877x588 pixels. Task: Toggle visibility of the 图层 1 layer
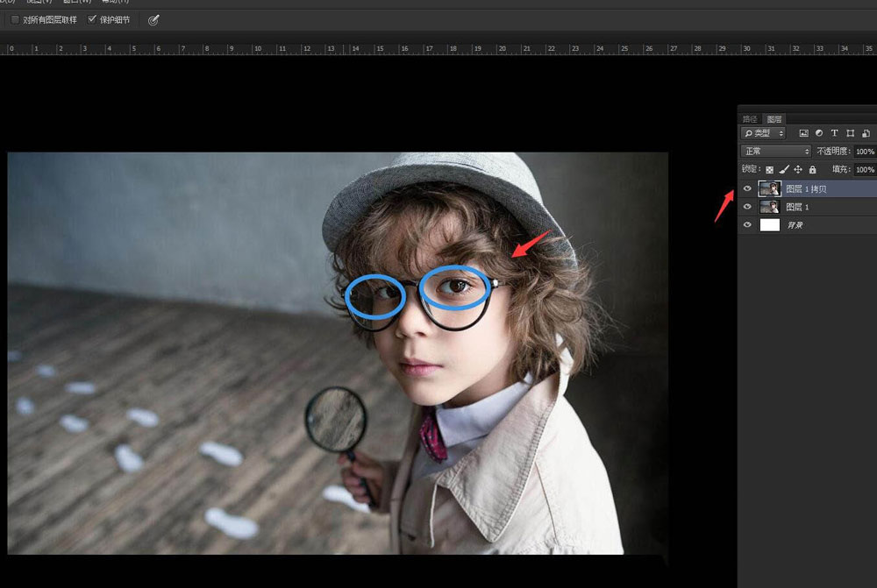click(x=747, y=207)
